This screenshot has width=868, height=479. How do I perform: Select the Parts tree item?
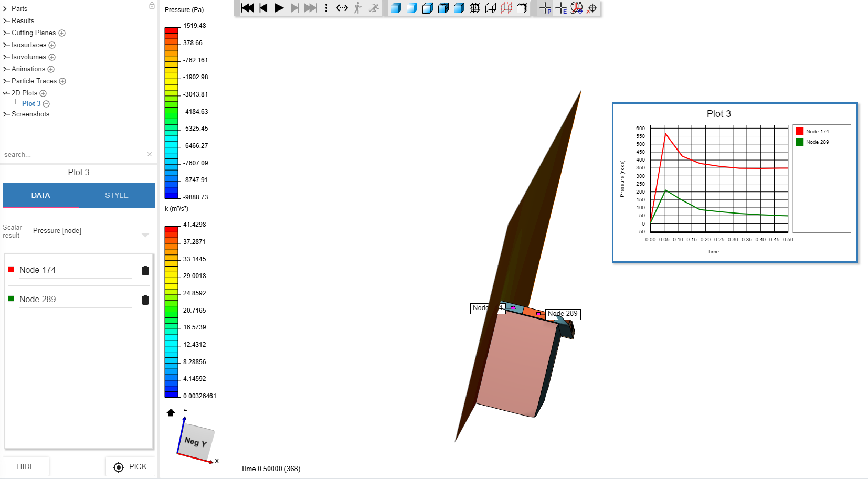[x=19, y=8]
